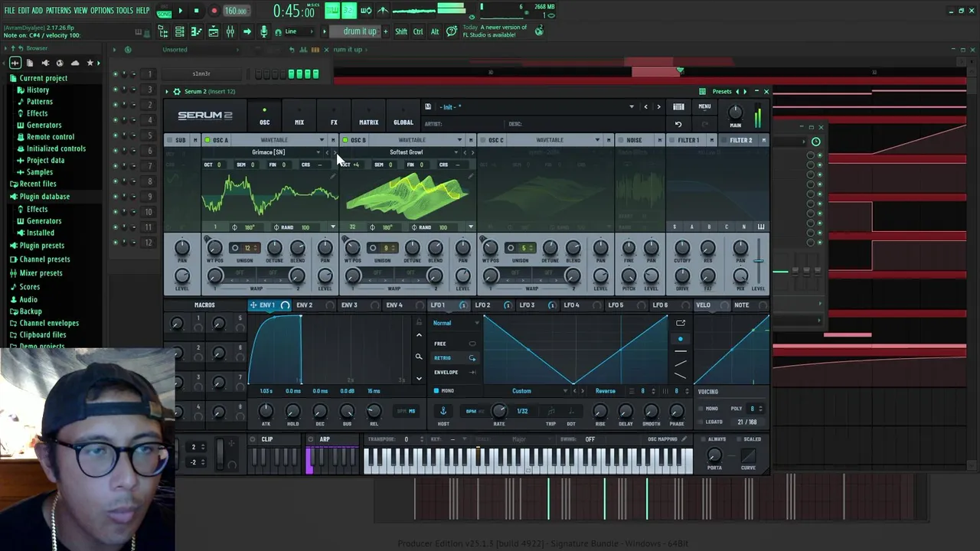Click the FL Studio update globe icon
This screenshot has width=980, height=551.
point(539,31)
